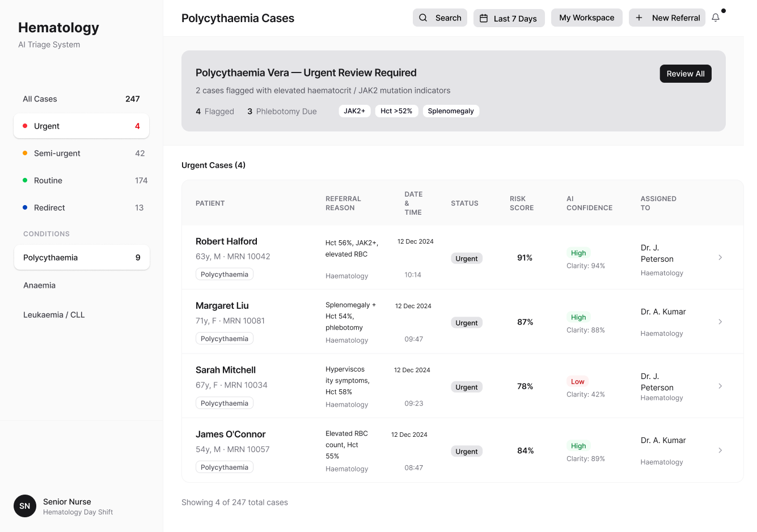This screenshot has width=757, height=532.
Task: Open the My Workspace button
Action: 587,18
